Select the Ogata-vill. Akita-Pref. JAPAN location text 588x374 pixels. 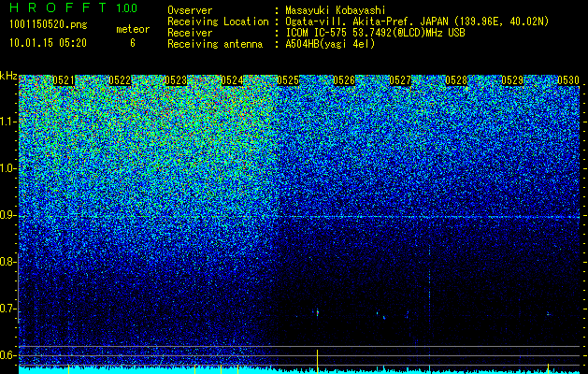(x=417, y=22)
